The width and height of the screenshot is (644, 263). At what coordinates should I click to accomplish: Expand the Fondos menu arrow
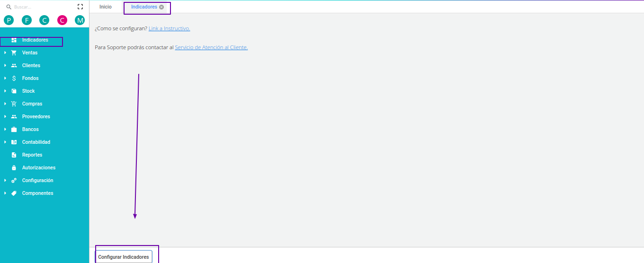[x=5, y=79]
